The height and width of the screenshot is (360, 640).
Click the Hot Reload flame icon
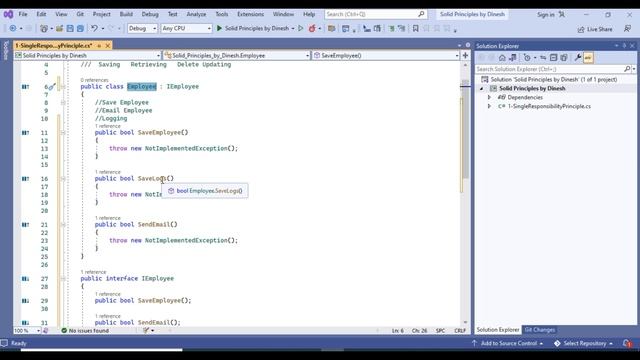pyautogui.click(x=312, y=29)
